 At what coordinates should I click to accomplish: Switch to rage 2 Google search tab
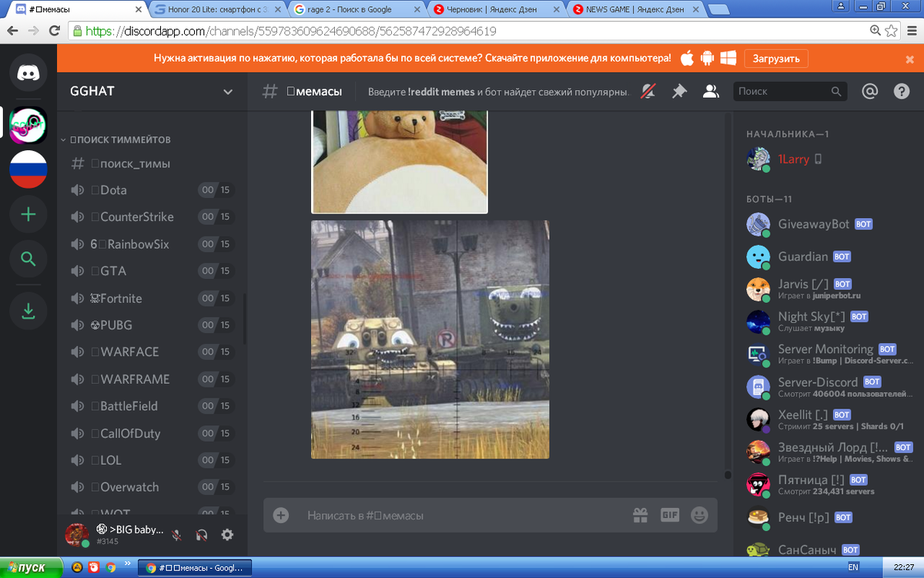(357, 10)
